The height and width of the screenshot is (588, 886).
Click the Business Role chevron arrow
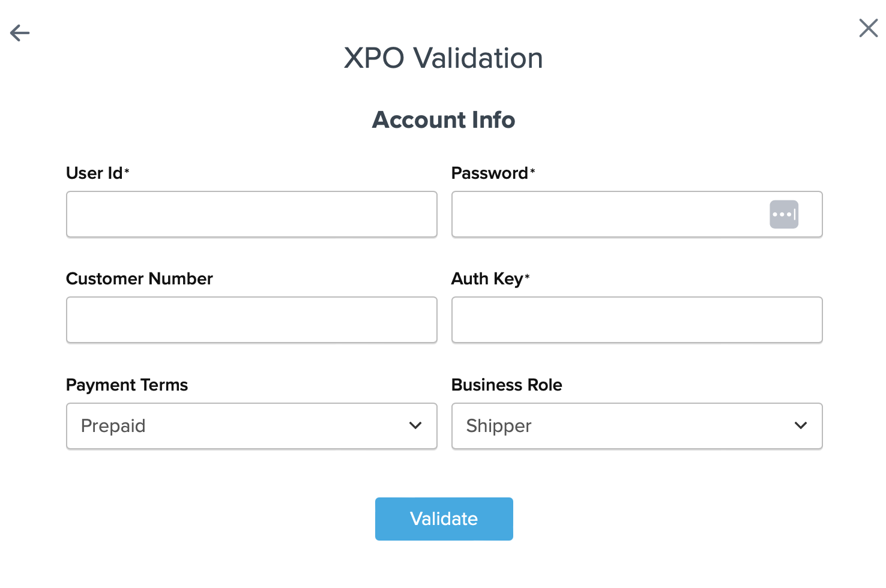(x=800, y=425)
